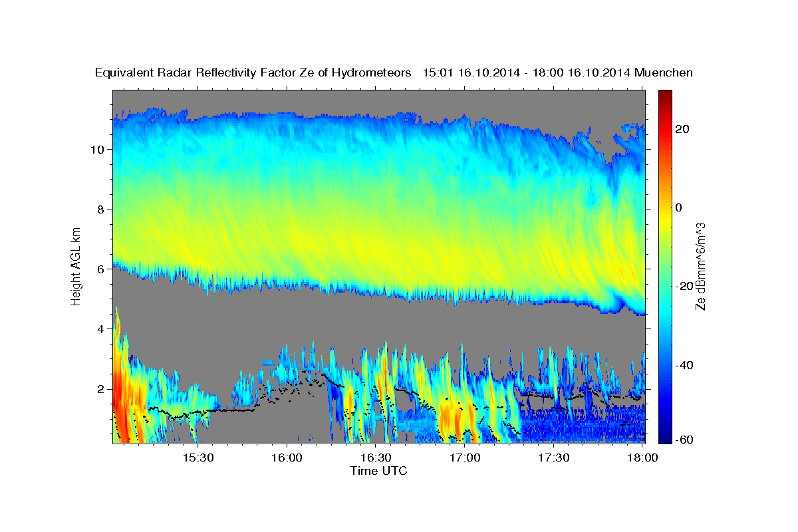Click the dark blue bottom of the colorbar
Image resolution: width=798 pixels, height=532 pixels.
[665, 438]
